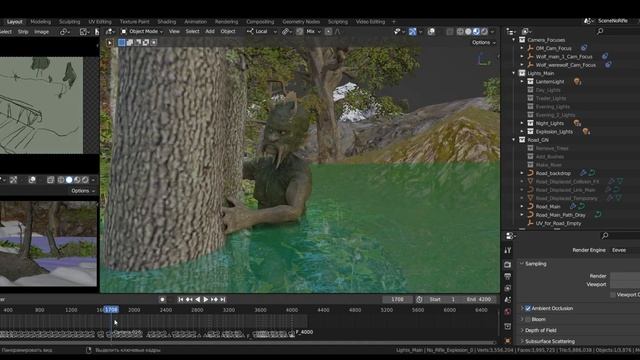Open the Tool properties tab icon
The height and width of the screenshot is (360, 640).
[x=508, y=250]
